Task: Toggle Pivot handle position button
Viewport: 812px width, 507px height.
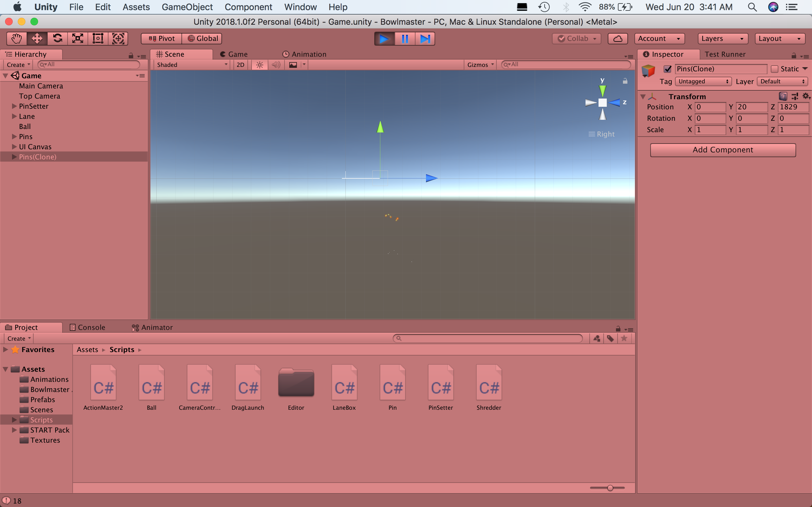Action: (162, 39)
